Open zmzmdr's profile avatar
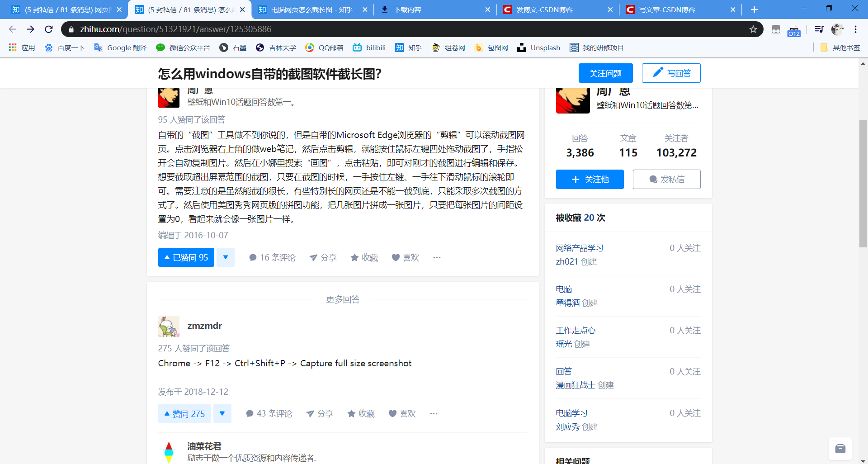The image size is (868, 464). (169, 326)
